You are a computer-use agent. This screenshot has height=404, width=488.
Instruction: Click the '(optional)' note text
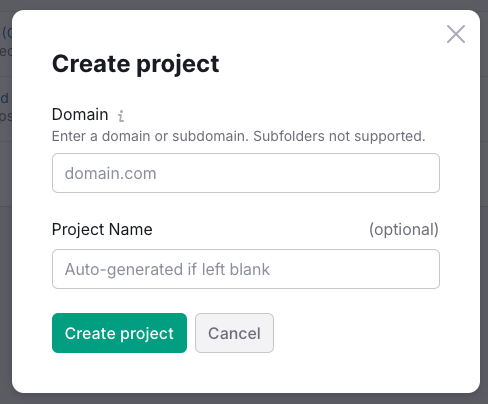[x=404, y=230]
